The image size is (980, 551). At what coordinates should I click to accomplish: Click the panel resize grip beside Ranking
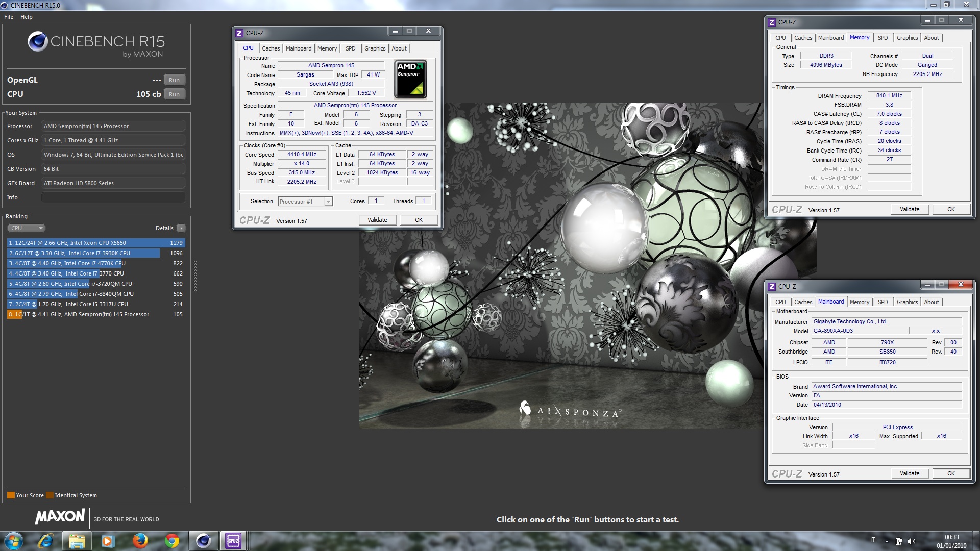195,277
